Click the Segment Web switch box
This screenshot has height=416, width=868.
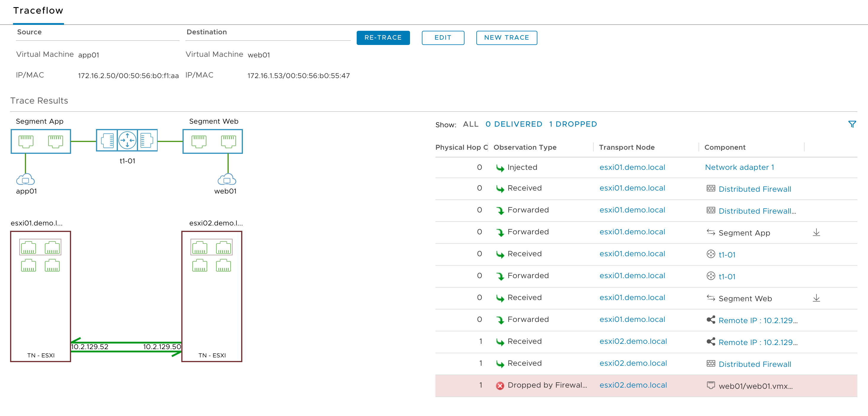tap(213, 141)
